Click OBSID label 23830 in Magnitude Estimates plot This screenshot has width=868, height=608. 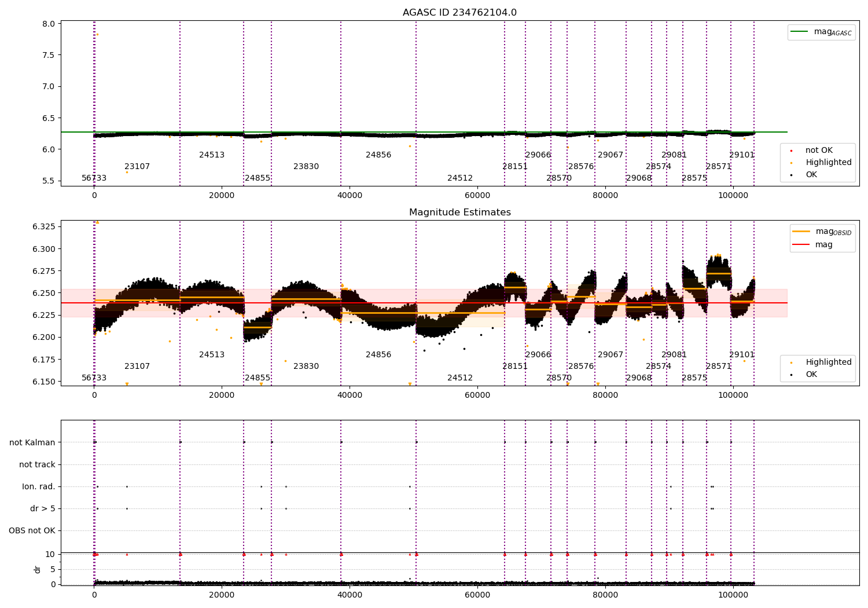click(x=306, y=367)
